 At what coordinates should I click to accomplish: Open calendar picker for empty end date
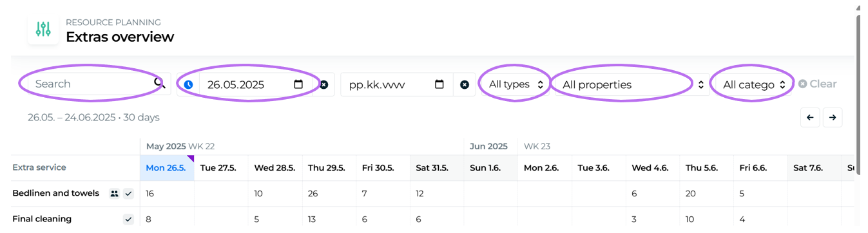click(x=439, y=84)
